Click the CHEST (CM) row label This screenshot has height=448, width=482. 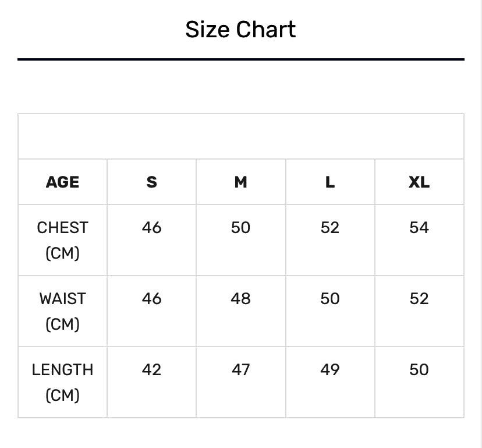(62, 240)
